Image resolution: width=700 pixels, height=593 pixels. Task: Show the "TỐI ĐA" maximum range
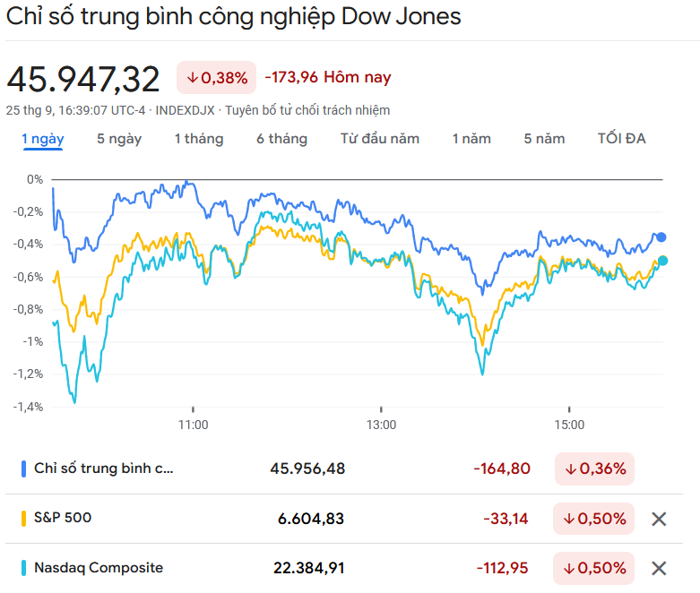coord(621,139)
